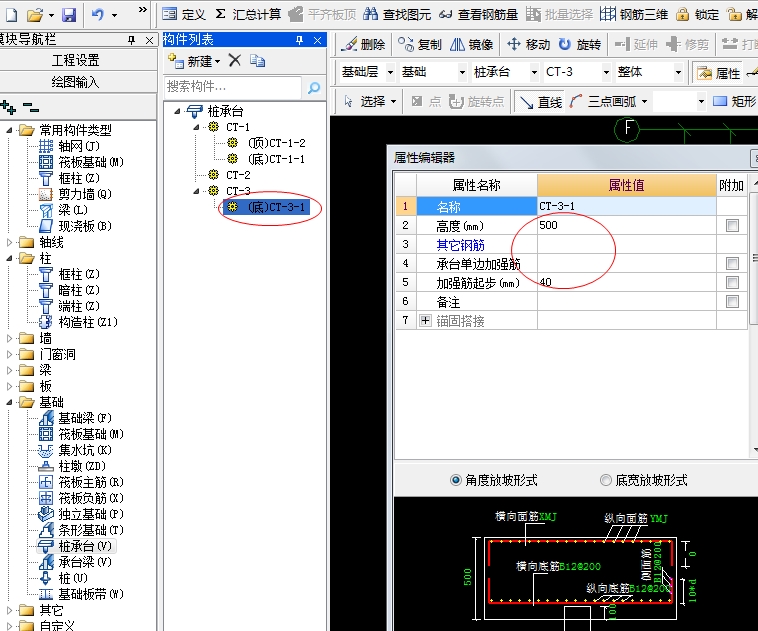Select (顶)CT-1-2 tree item
This screenshot has height=631, width=758.
(277, 143)
